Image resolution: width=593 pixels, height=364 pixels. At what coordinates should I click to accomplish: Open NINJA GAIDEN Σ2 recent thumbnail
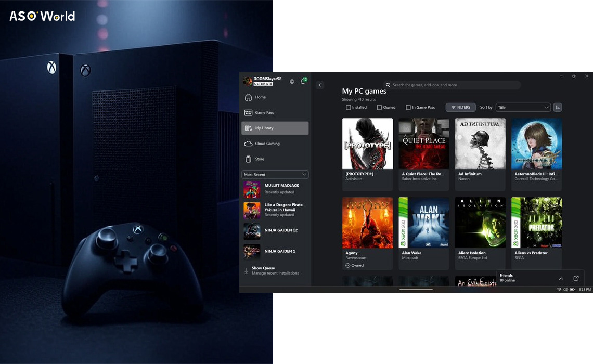252,231
